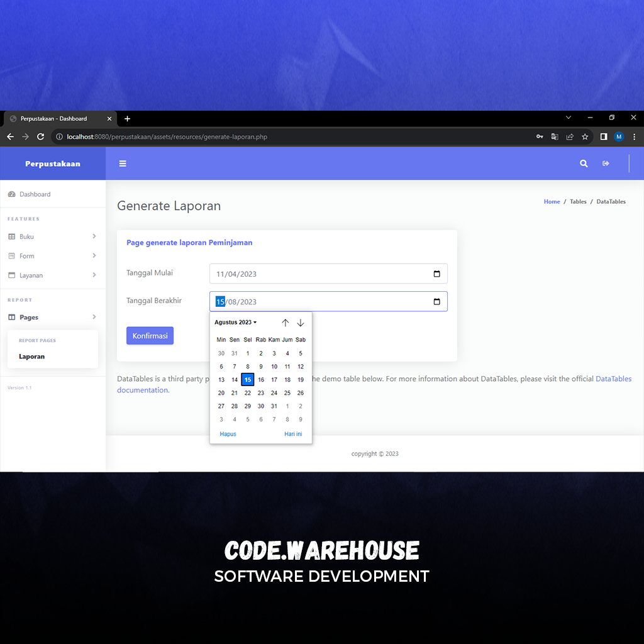Click the Generate Laporan page title

click(169, 206)
